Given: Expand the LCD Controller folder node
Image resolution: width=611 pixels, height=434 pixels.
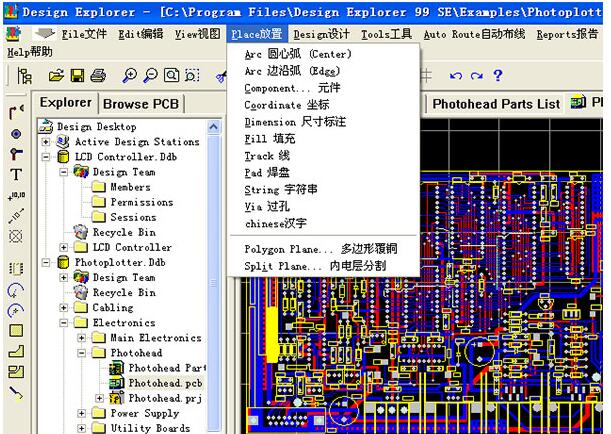Looking at the screenshot, I should [64, 247].
